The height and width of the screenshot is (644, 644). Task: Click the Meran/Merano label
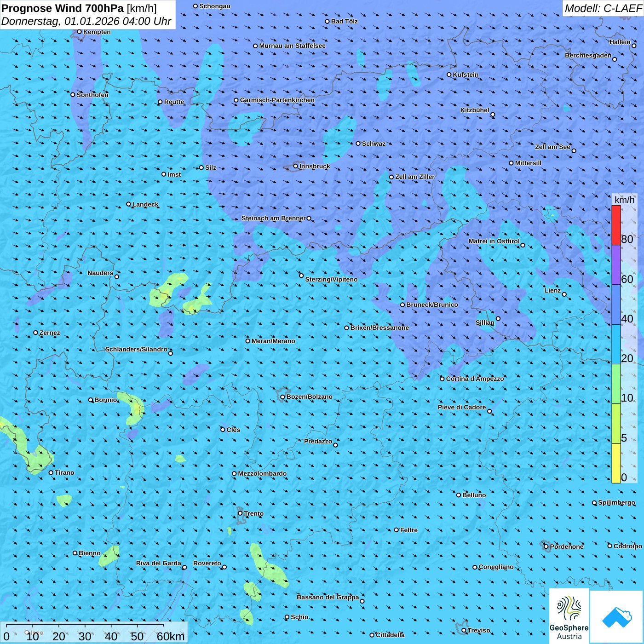[x=273, y=341]
